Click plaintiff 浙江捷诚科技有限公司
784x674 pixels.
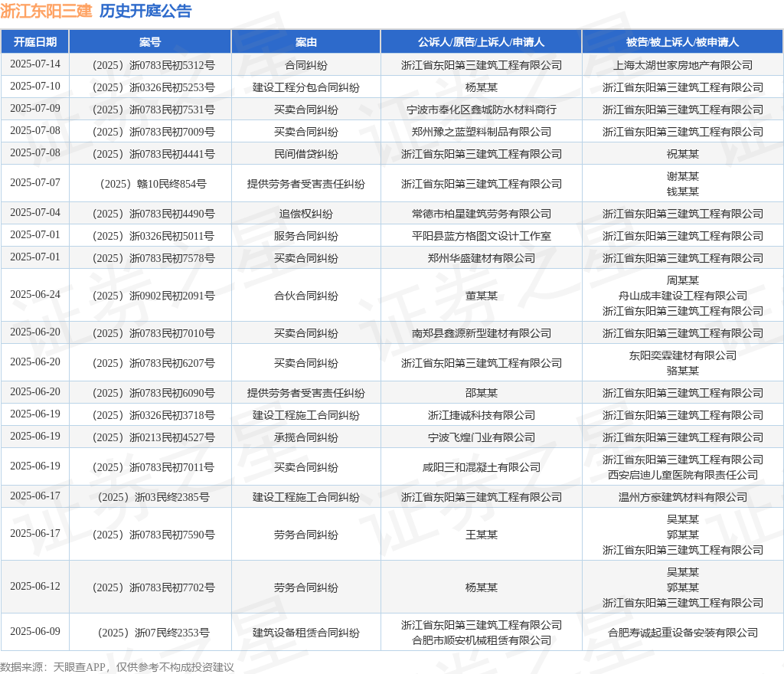(481, 415)
